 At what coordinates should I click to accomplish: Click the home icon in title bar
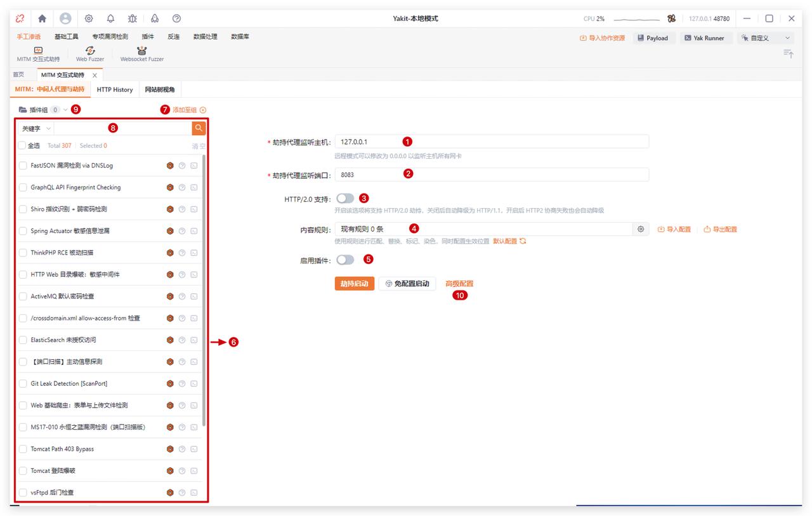coord(42,19)
